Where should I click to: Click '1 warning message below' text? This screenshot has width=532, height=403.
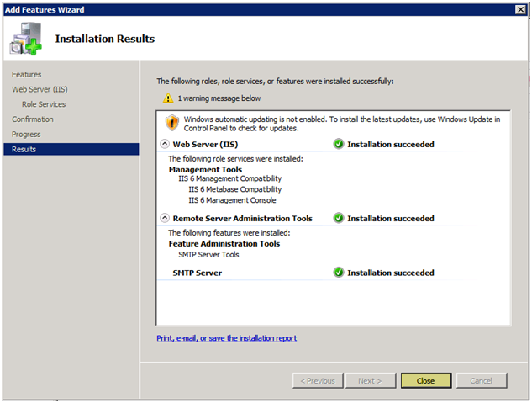(219, 98)
